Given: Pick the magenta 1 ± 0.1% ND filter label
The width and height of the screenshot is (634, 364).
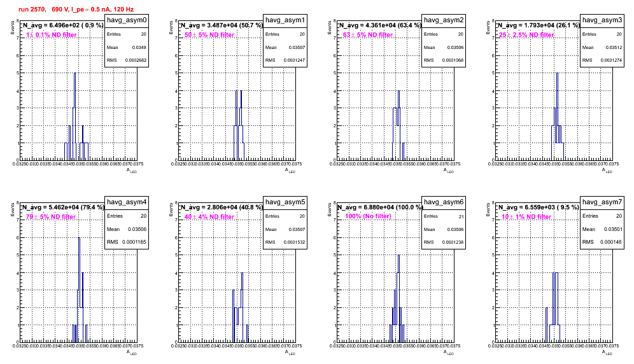Looking at the screenshot, I should pyautogui.click(x=52, y=35).
